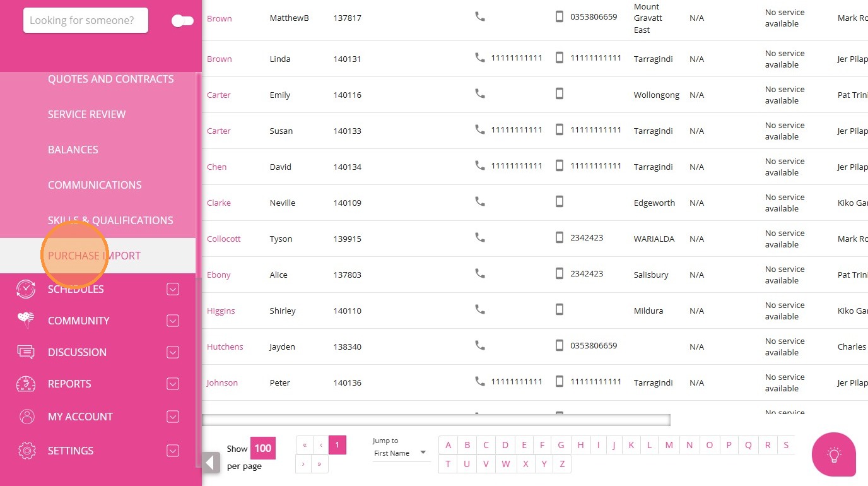This screenshot has height=486, width=868.
Task: Expand the Schedules menu chevron
Action: click(x=173, y=289)
